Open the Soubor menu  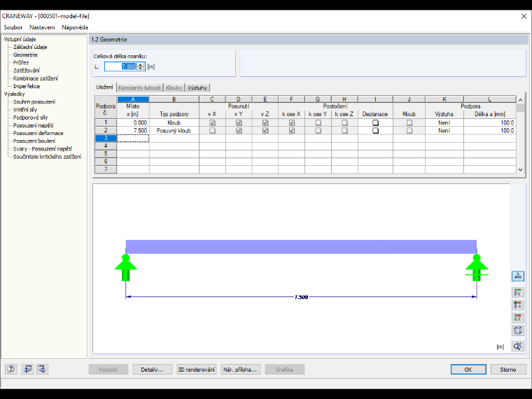click(x=13, y=27)
